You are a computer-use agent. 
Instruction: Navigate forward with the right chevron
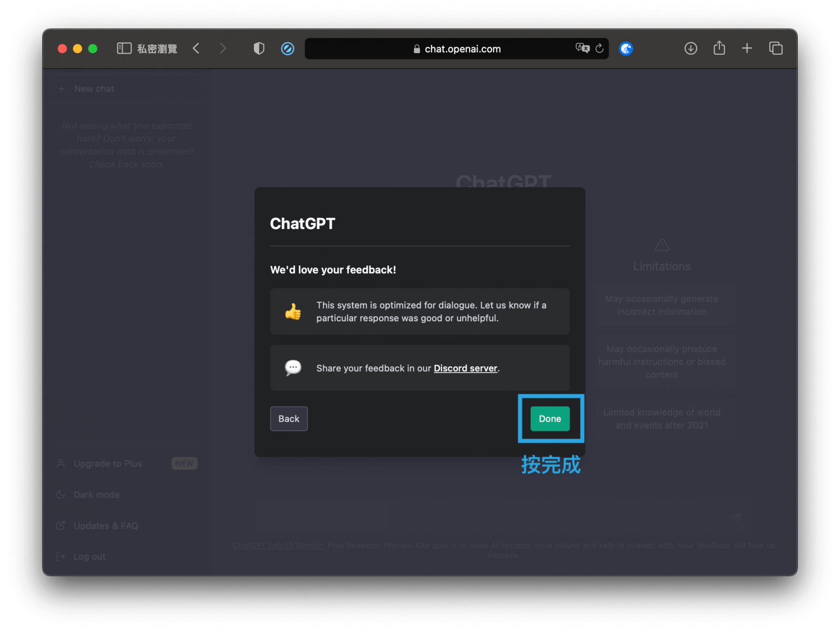(223, 48)
